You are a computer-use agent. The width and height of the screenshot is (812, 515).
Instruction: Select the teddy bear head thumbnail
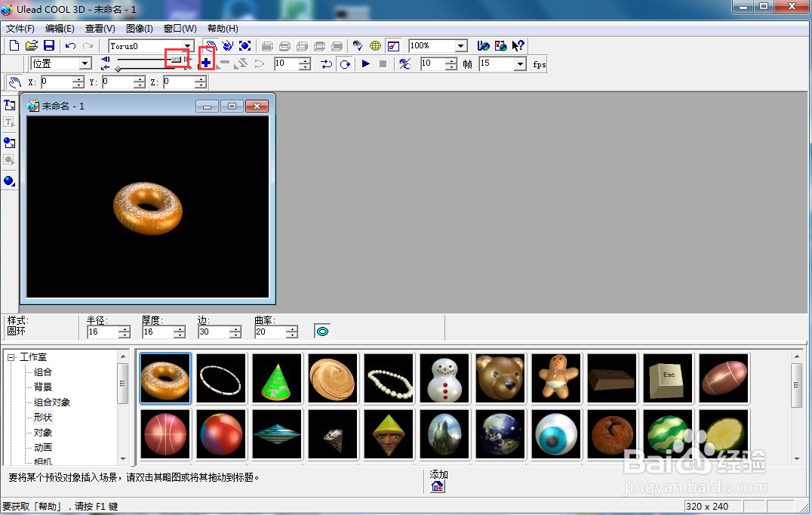tap(500, 378)
